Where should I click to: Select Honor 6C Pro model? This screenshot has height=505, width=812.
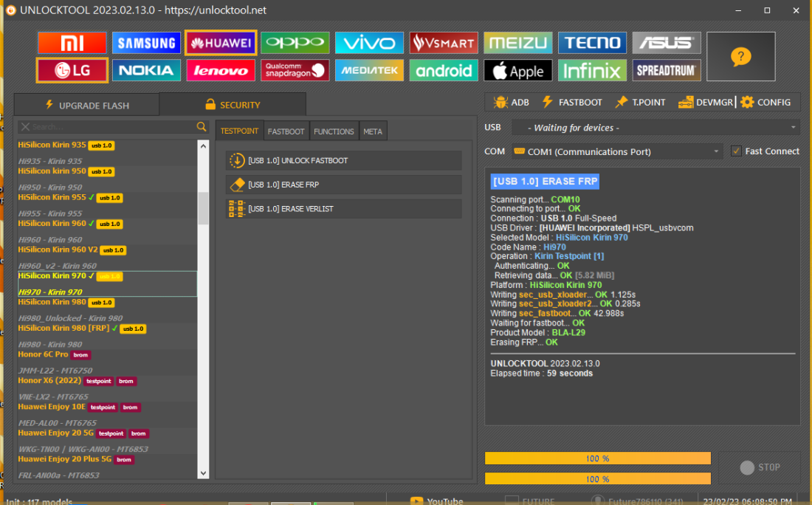coord(107,363)
